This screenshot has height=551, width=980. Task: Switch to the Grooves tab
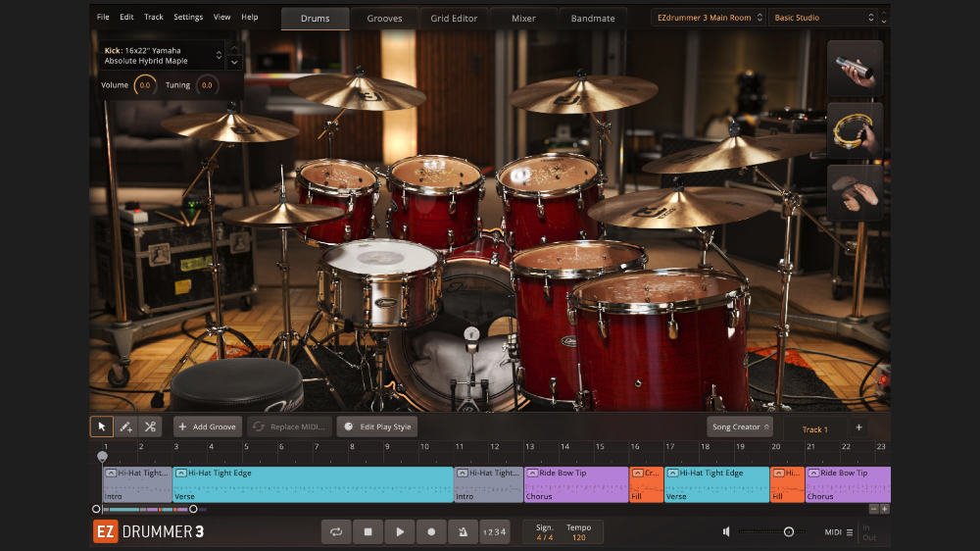click(x=384, y=18)
